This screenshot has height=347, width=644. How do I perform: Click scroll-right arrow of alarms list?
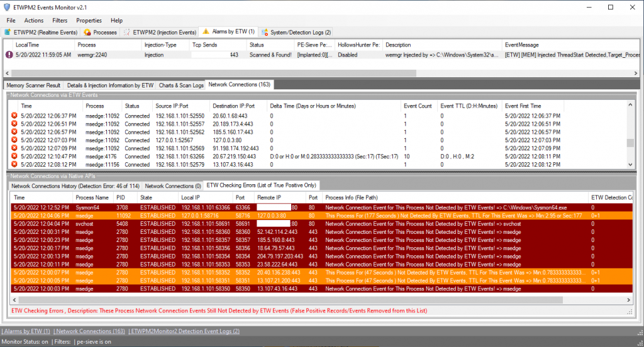click(x=636, y=73)
